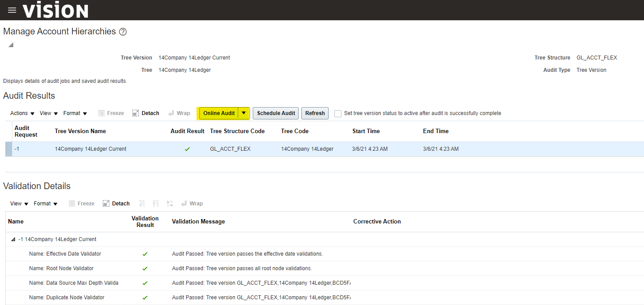The width and height of the screenshot is (644, 305).
Task: Detach the Audit Results table
Action: click(x=146, y=113)
